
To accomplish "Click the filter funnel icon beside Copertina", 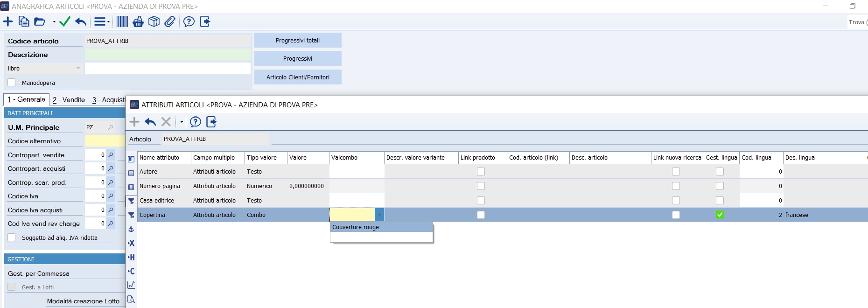I will [x=131, y=215].
